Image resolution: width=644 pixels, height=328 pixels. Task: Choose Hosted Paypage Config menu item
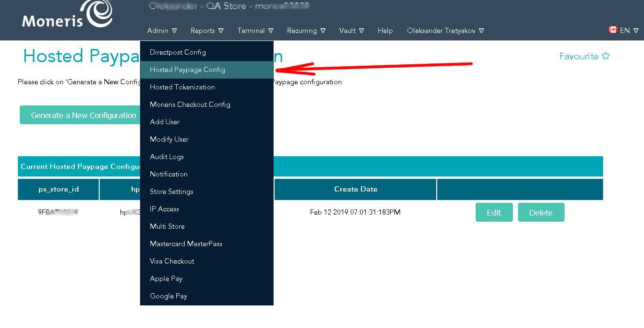[x=207, y=70]
